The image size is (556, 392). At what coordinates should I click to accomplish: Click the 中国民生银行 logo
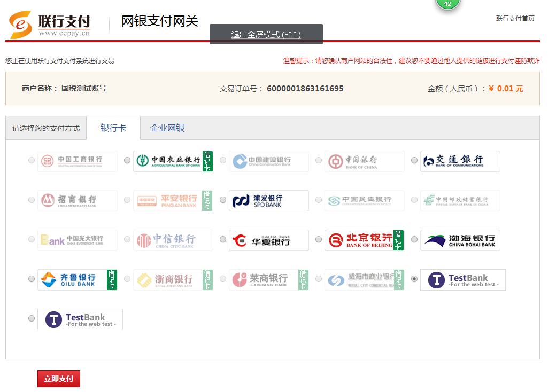[365, 201]
